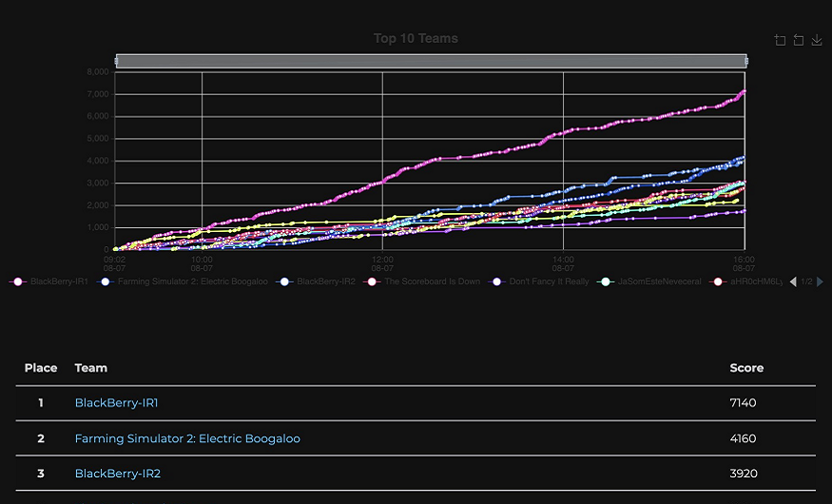Download chart as image icon
This screenshot has width=832, height=504.
817,40
